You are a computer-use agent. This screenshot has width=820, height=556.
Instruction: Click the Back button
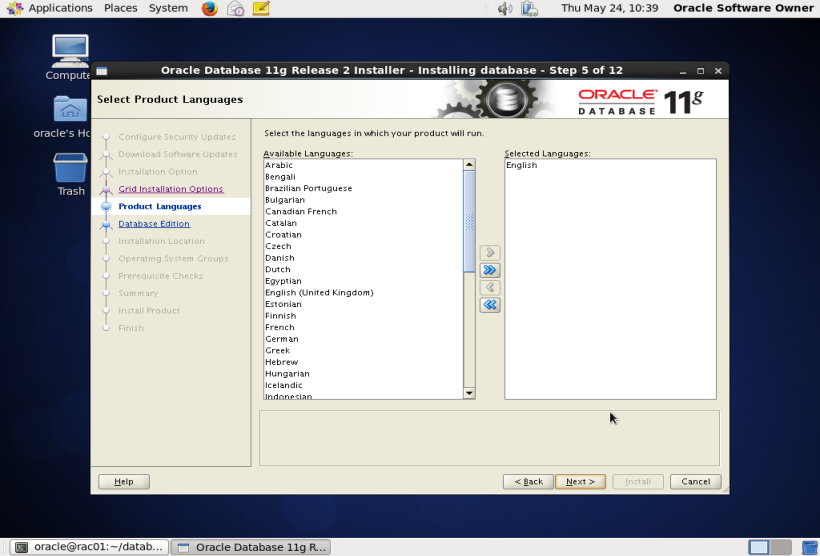pyautogui.click(x=528, y=482)
